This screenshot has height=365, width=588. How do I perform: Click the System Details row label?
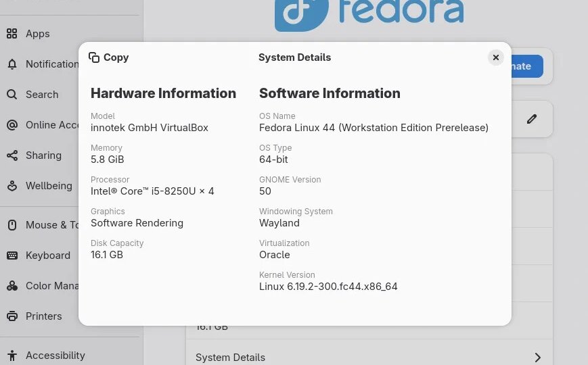pos(230,358)
